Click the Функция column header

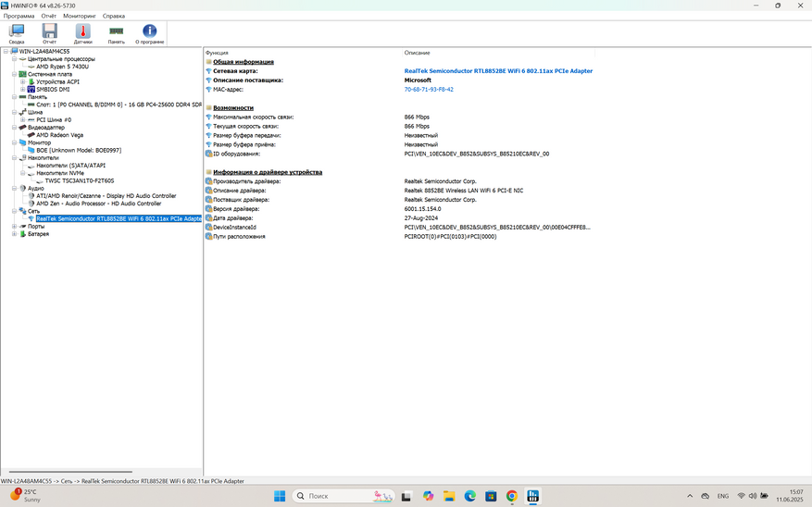pyautogui.click(x=217, y=53)
